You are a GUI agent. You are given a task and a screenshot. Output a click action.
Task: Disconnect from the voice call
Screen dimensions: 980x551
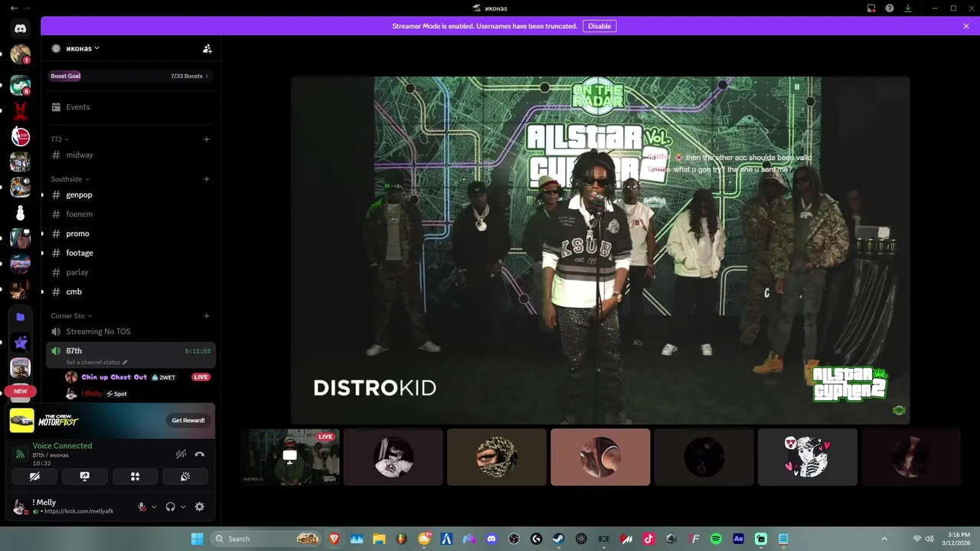pos(199,454)
